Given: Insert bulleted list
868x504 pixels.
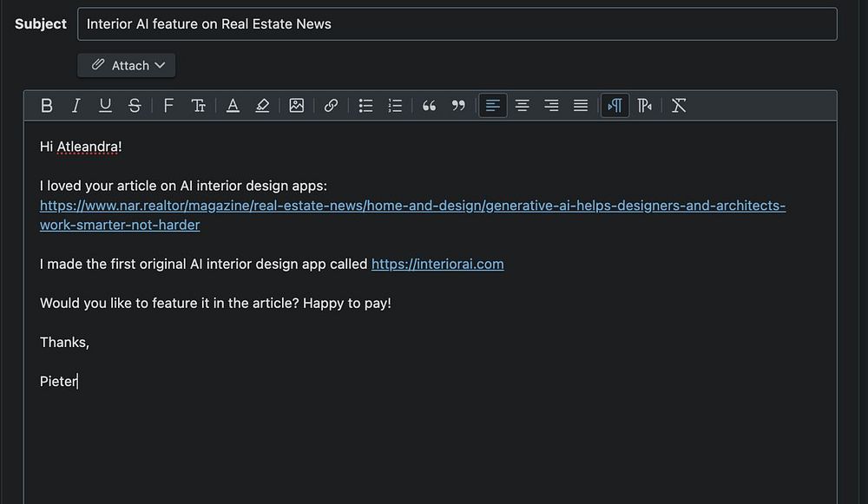Looking at the screenshot, I should [x=365, y=106].
